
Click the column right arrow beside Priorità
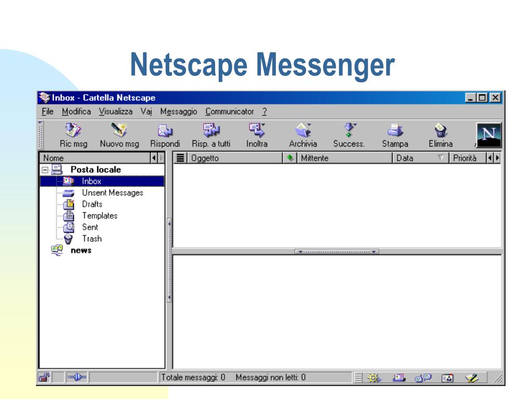(x=497, y=158)
